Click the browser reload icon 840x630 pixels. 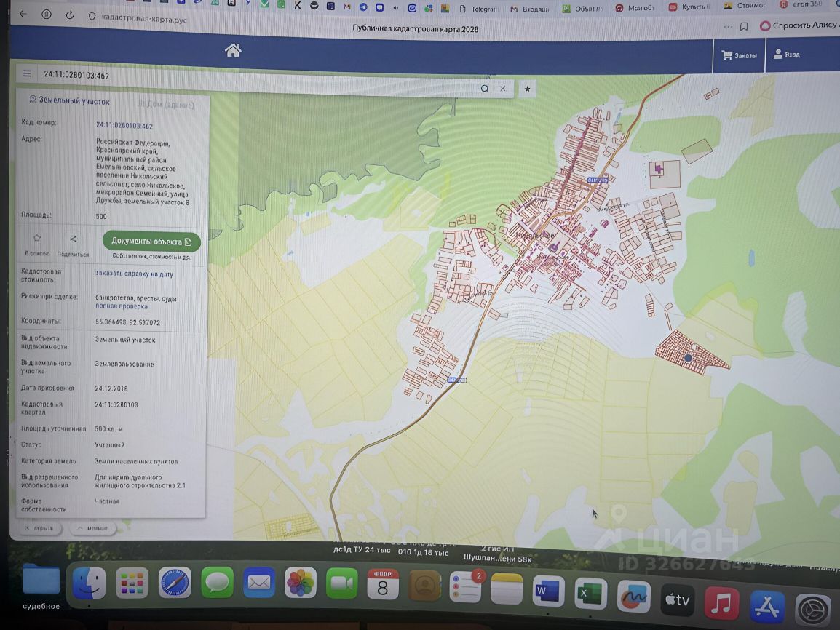tap(70, 15)
